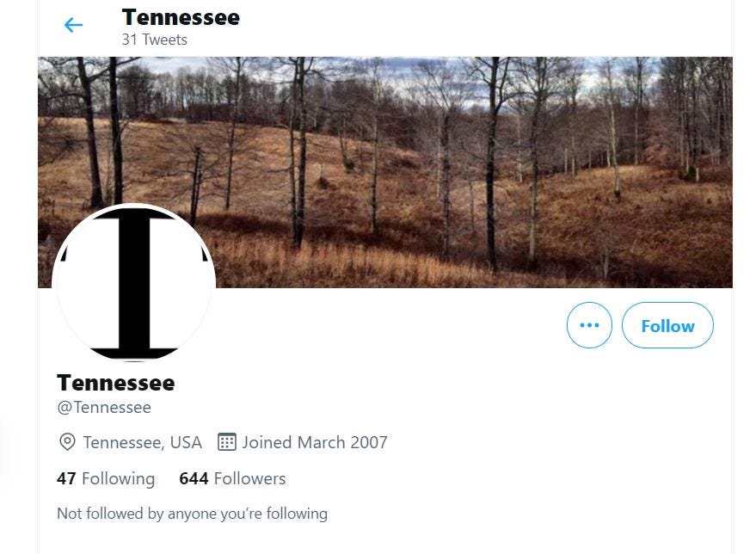Viewport: 756px width, 554px height.
Task: Select the bold Tennessee display name
Action: click(116, 383)
